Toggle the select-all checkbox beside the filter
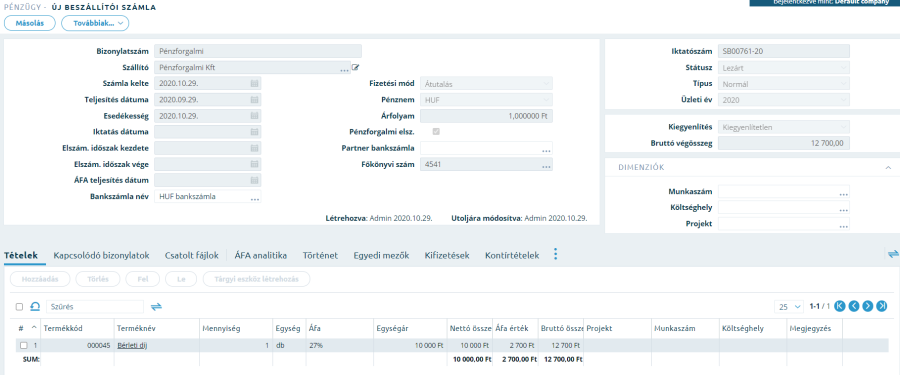 pyautogui.click(x=20, y=307)
